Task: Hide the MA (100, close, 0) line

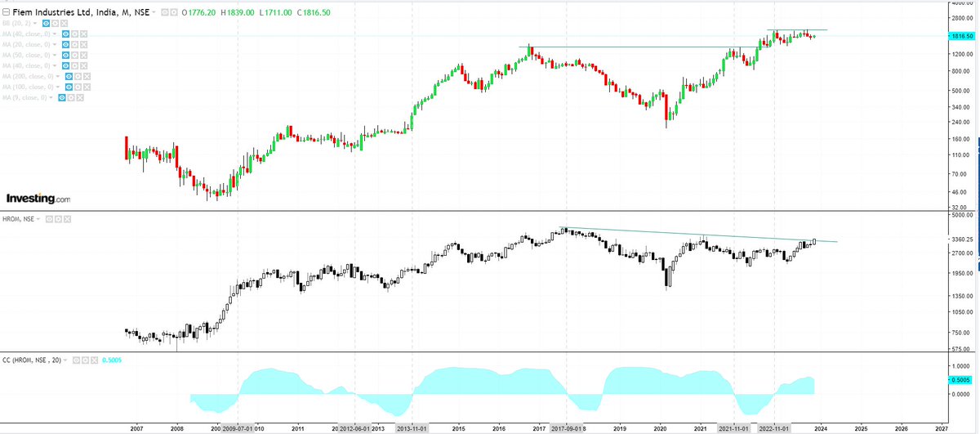Action: point(69,87)
